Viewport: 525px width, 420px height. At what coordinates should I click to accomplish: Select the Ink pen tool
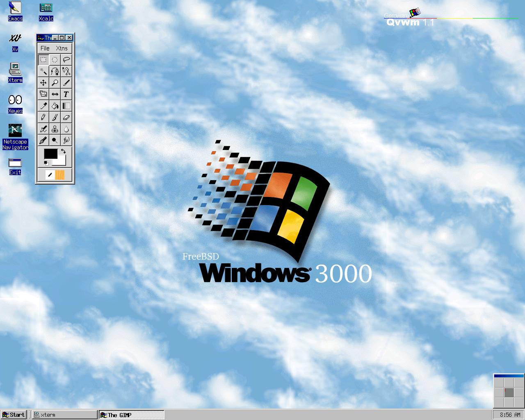[x=43, y=140]
